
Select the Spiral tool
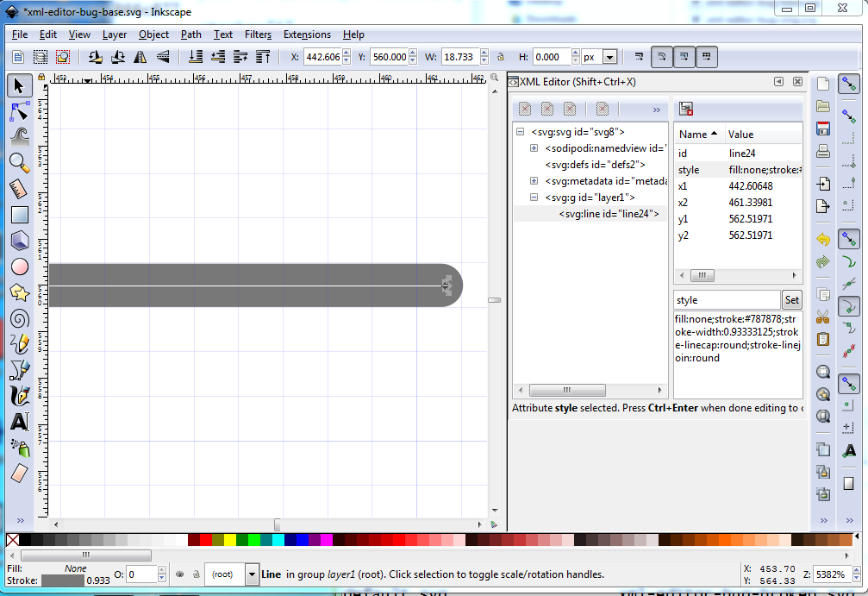19,318
